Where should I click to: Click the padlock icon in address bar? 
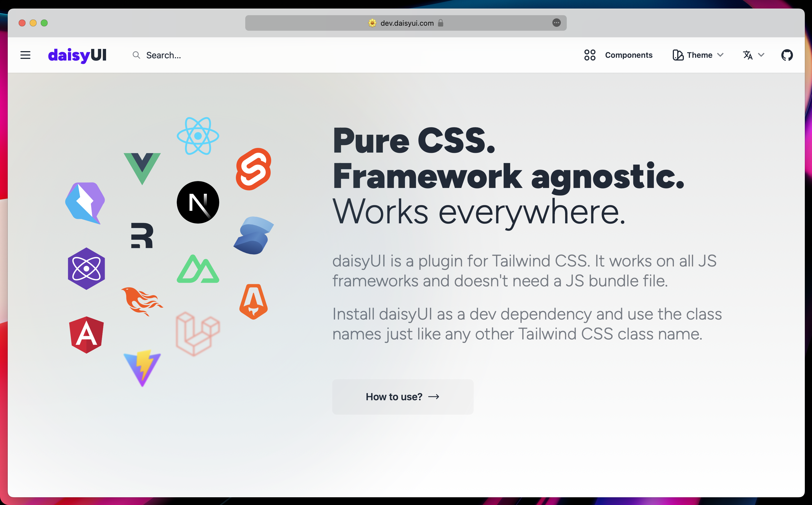441,23
